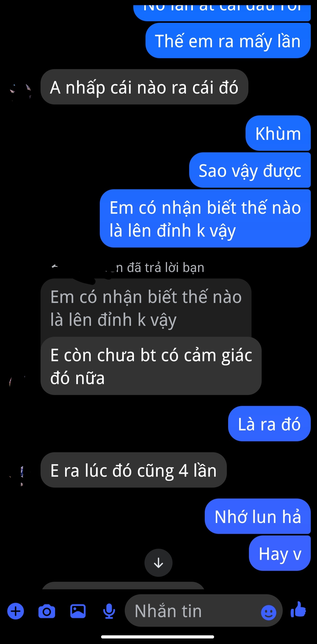Open the emoji picker smiley
317x644 pixels.
coord(268,613)
